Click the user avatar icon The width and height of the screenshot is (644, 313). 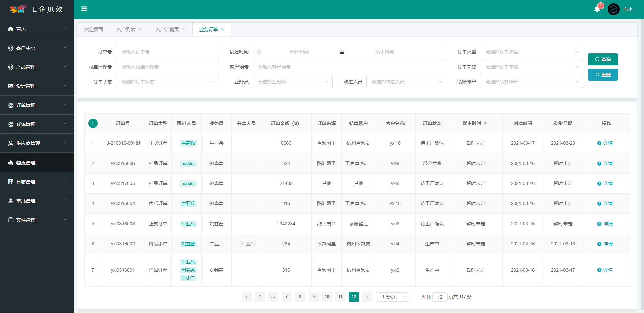pos(613,9)
